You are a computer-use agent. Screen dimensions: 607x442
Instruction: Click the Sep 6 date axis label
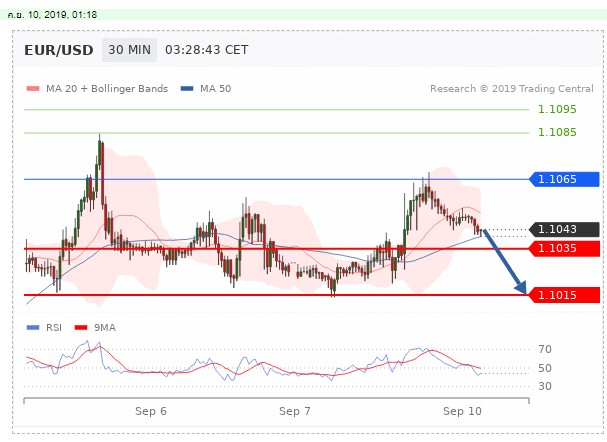click(151, 411)
